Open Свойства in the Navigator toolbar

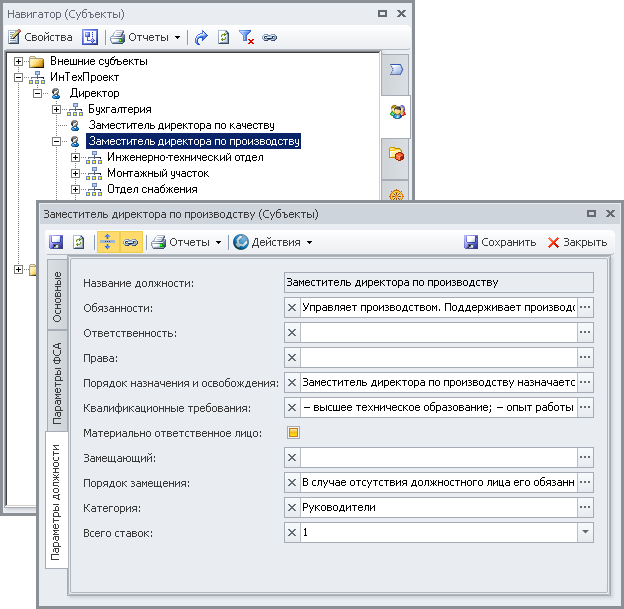40,37
